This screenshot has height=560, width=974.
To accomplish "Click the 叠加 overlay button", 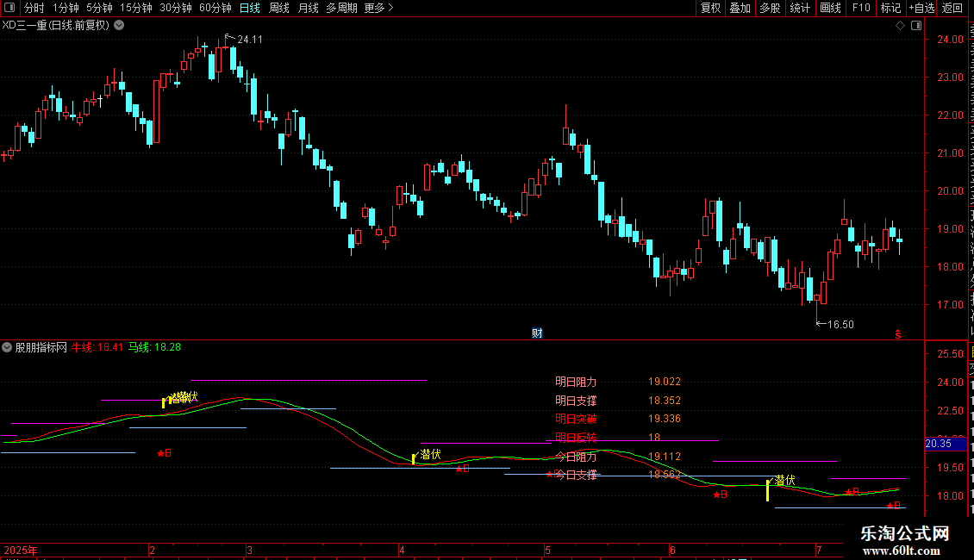I will pyautogui.click(x=740, y=8).
